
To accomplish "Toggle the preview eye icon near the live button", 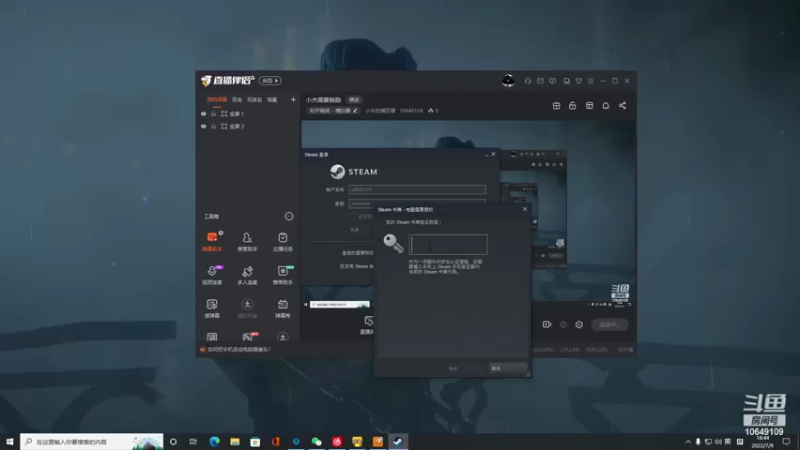I will point(563,324).
